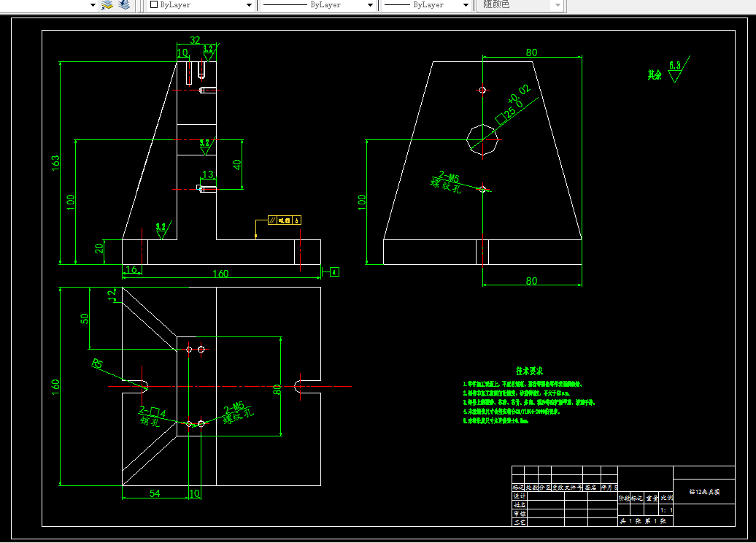Select the R5 radius annotation

click(97, 363)
